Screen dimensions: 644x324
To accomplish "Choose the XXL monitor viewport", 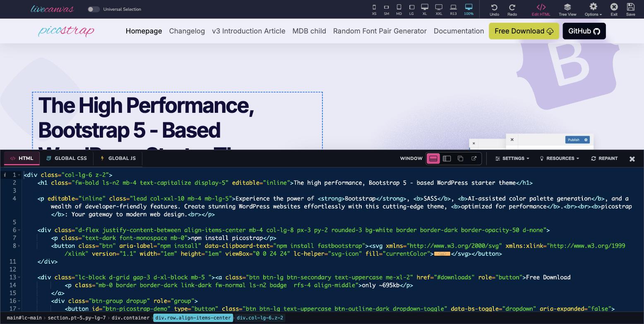I will click(x=439, y=9).
